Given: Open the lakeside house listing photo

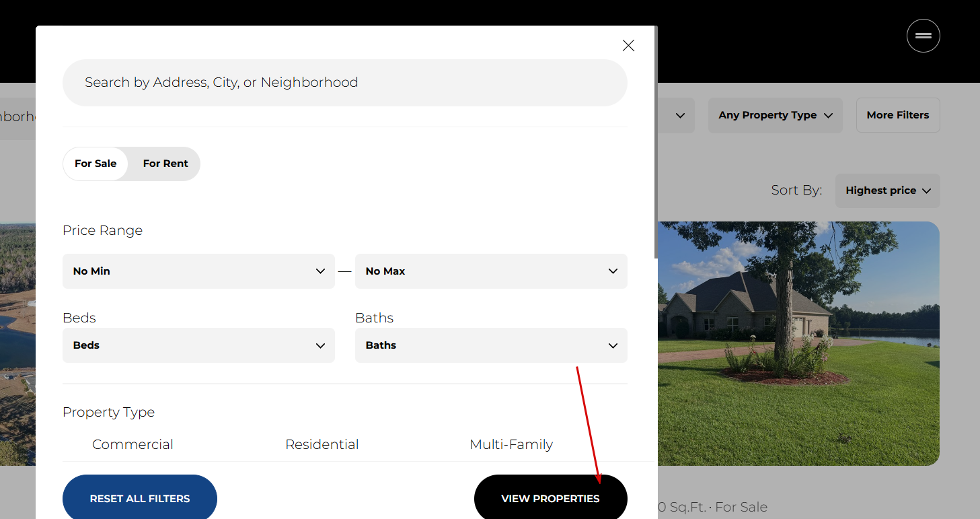Looking at the screenshot, I should coord(798,343).
